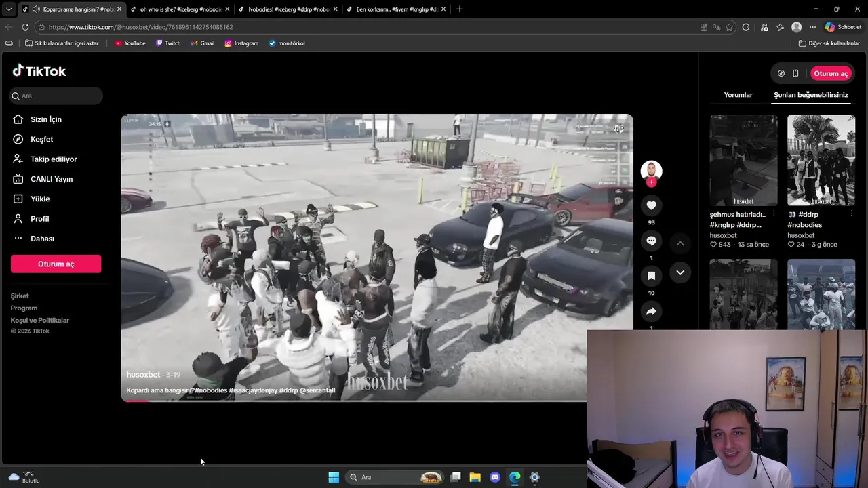Expand Koşul ve Politikalar footer section
Screen dimensions: 868x488
point(40,320)
